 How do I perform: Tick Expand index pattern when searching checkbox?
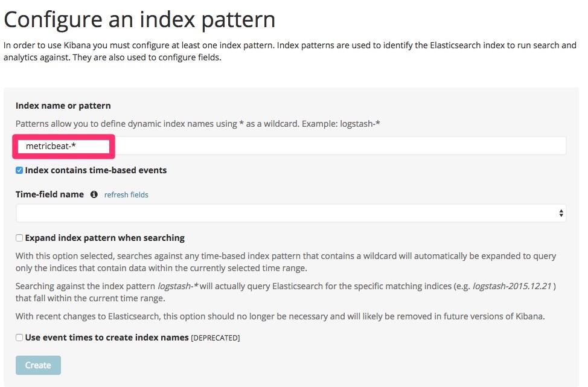click(x=19, y=238)
